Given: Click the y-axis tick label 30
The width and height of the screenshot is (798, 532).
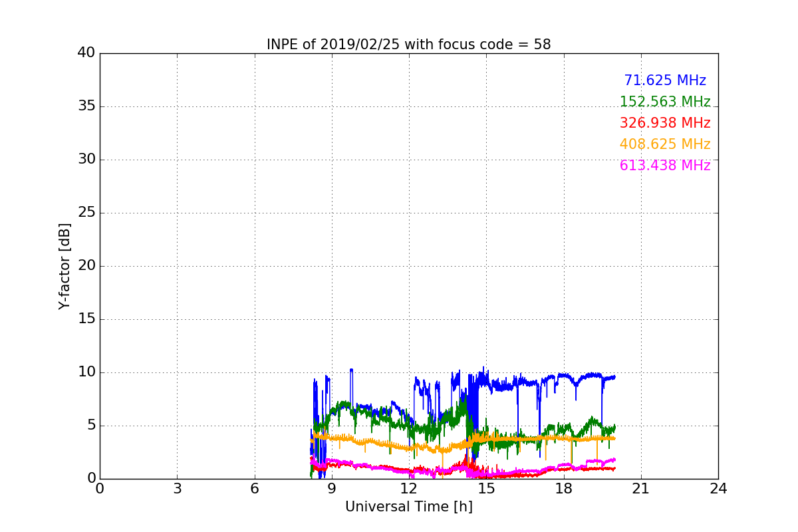Looking at the screenshot, I should pyautogui.click(x=86, y=160).
